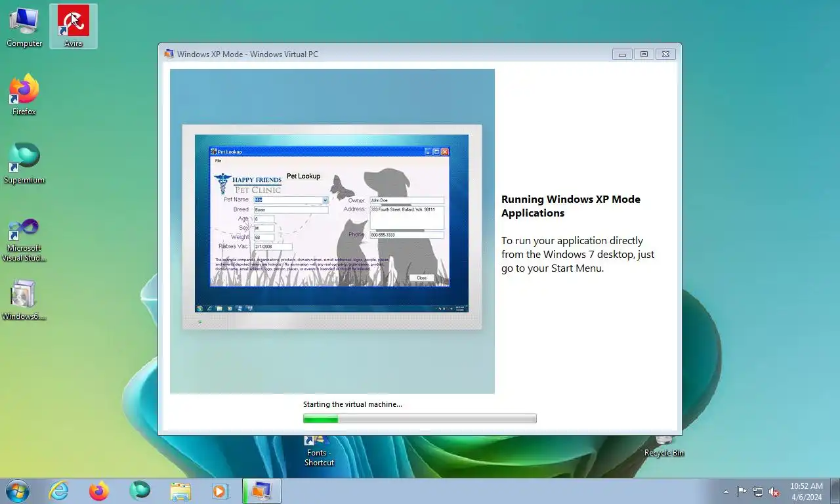Select the Microsoft Visual Studio desktop shortcut

24,240
